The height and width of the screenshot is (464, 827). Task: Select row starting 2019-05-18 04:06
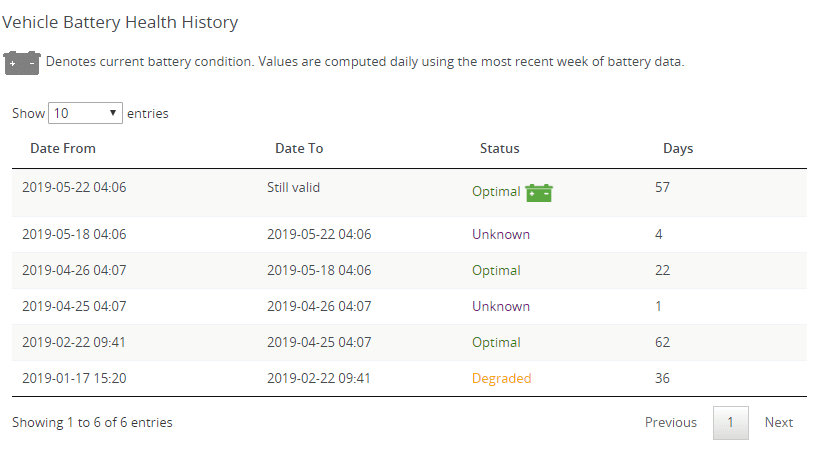click(x=74, y=234)
